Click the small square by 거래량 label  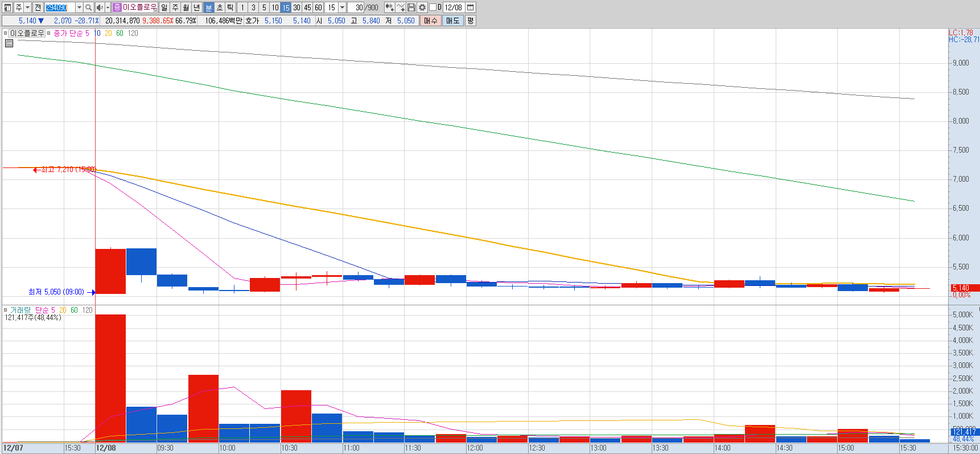pyautogui.click(x=6, y=310)
